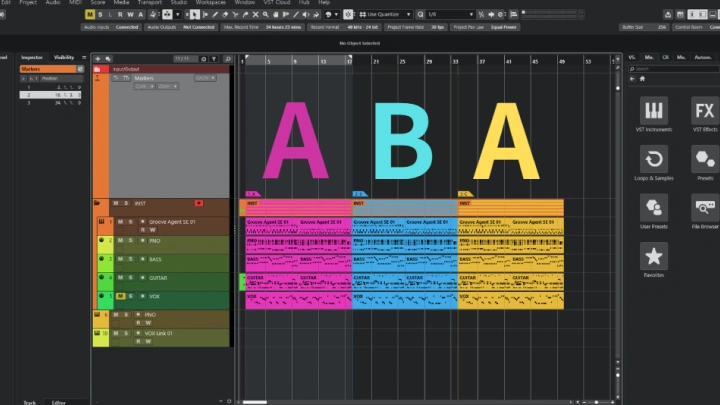Select the Line tool
Viewport: 720px width, 405px height.
point(296,15)
